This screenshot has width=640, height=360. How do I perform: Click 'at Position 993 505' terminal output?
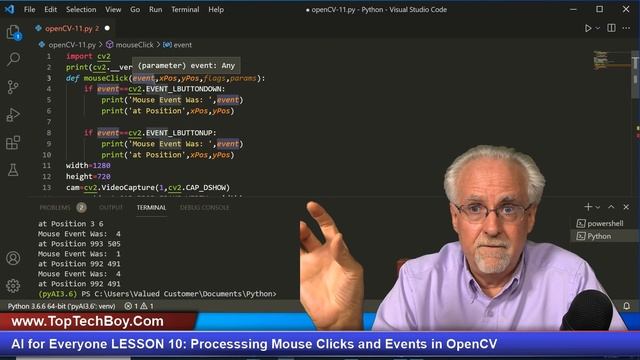(79, 244)
